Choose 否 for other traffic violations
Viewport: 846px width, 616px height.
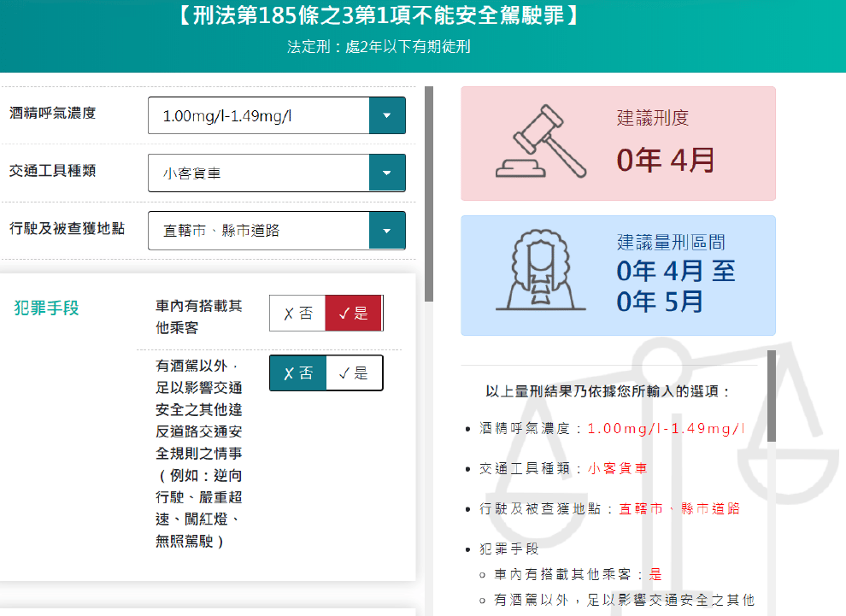click(298, 373)
